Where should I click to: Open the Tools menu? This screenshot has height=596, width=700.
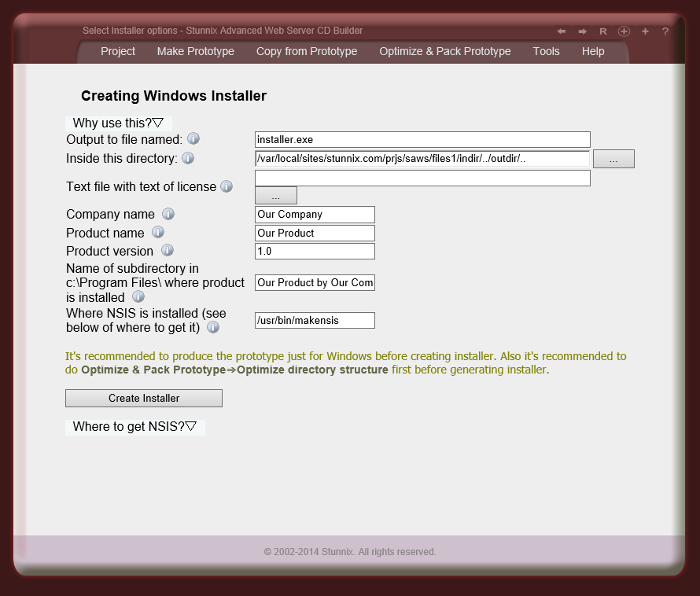[x=546, y=51]
